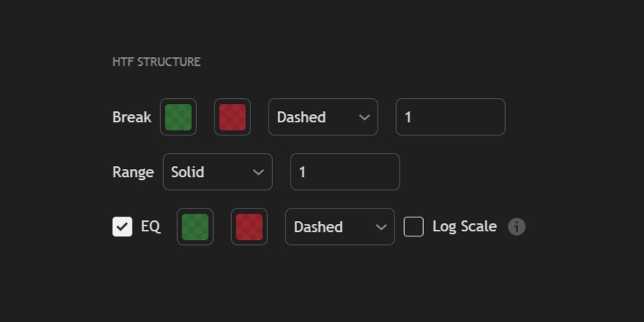Click the Break row label
Image resolution: width=644 pixels, height=322 pixels.
pyautogui.click(x=132, y=117)
